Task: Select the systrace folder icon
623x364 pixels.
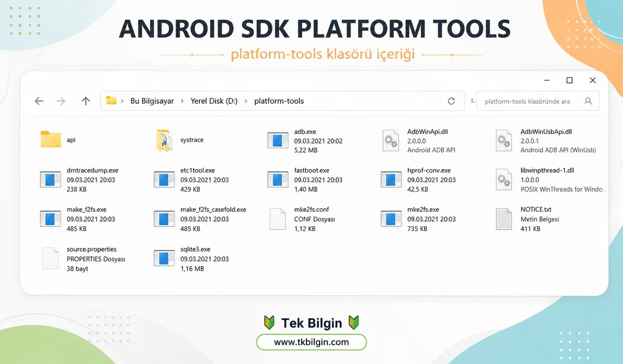Action: 164,140
